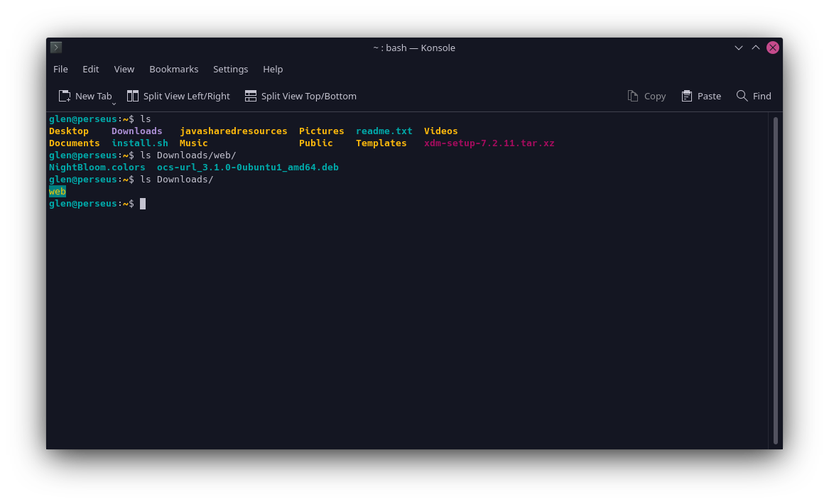Click the Konsole terminal icon in title bar

[x=56, y=48]
